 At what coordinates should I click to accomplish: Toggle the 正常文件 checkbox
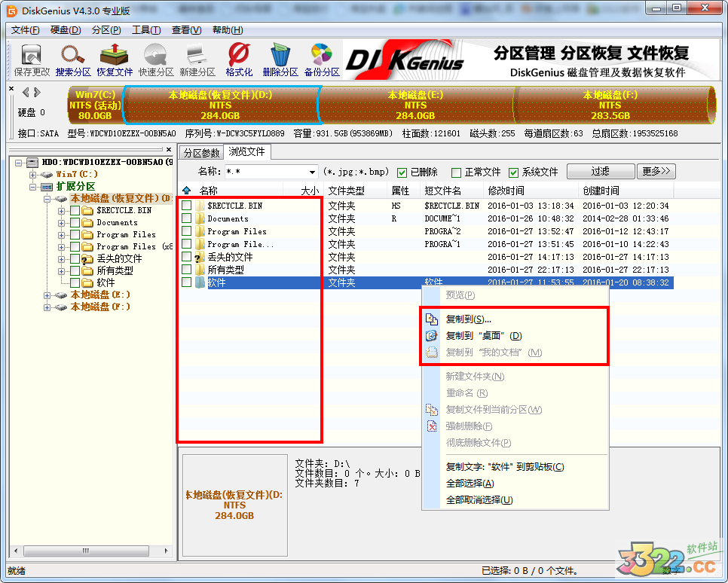pos(457,172)
